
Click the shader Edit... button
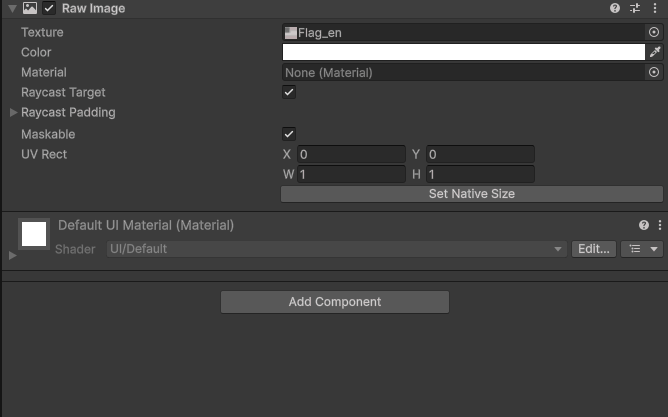click(x=594, y=249)
